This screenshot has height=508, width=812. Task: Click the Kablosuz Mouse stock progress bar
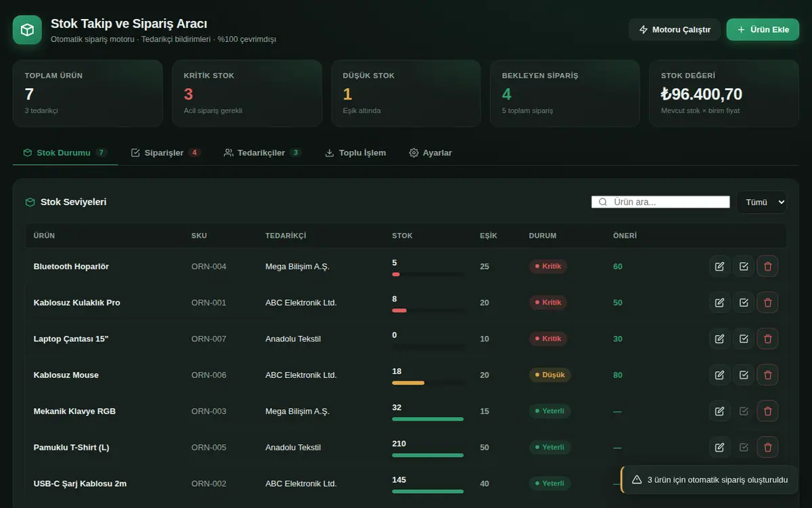pyautogui.click(x=428, y=383)
